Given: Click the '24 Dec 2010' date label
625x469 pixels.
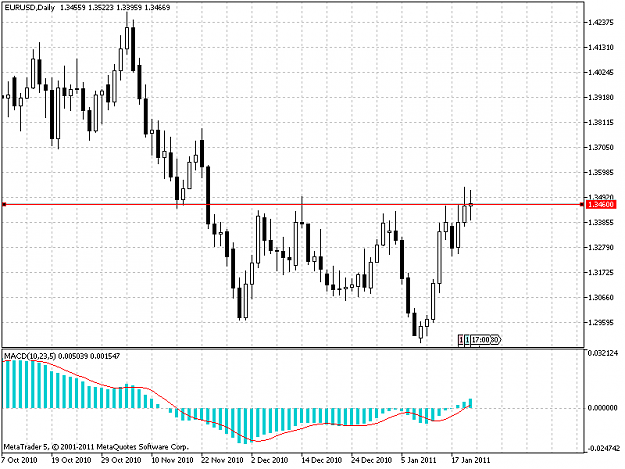Looking at the screenshot, I should (371, 460).
